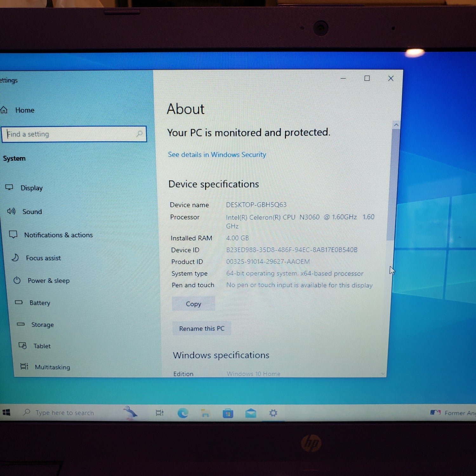Click the Windows specifications heading
476x476 pixels.
[221, 355]
